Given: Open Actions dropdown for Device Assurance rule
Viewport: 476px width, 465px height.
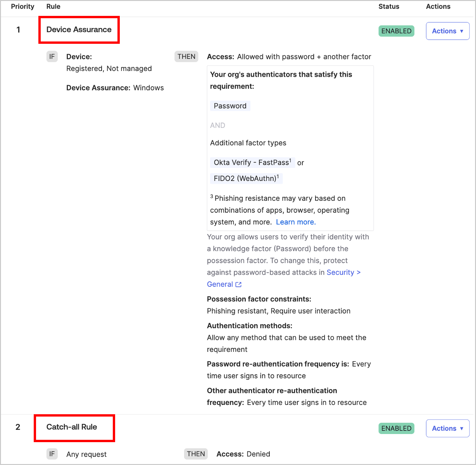Looking at the screenshot, I should (x=447, y=31).
